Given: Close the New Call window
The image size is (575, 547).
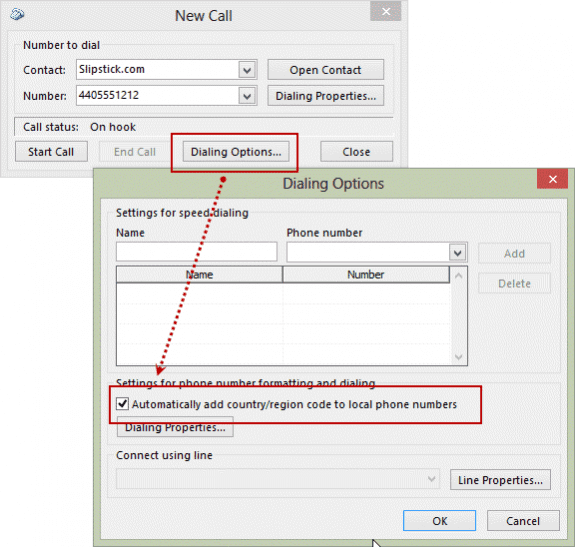Looking at the screenshot, I should tap(386, 12).
